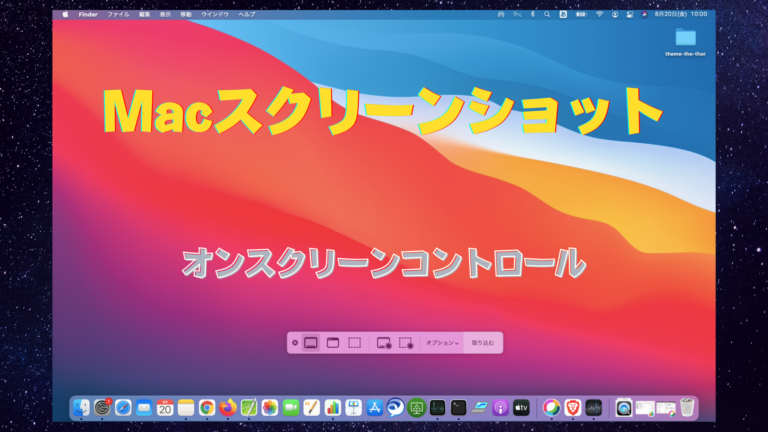This screenshot has height=432, width=768.
Task: Click the 取り込む capture button
Action: [x=483, y=343]
